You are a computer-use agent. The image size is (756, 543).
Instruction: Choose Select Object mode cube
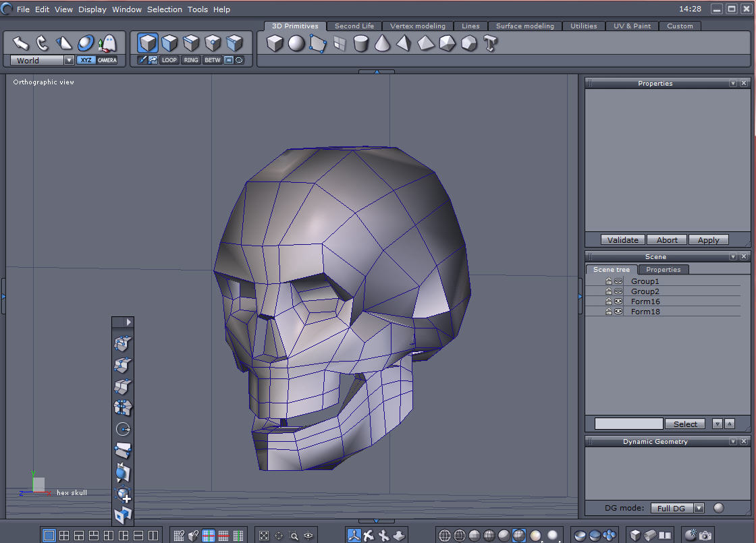[148, 43]
